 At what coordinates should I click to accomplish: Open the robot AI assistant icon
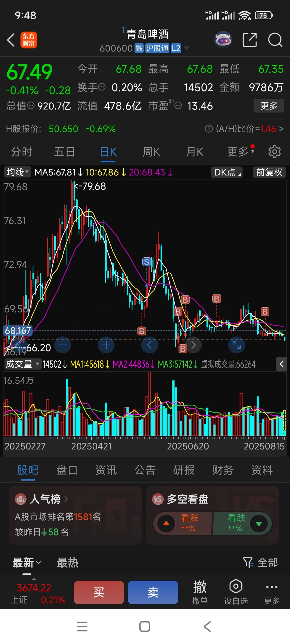(x=223, y=40)
